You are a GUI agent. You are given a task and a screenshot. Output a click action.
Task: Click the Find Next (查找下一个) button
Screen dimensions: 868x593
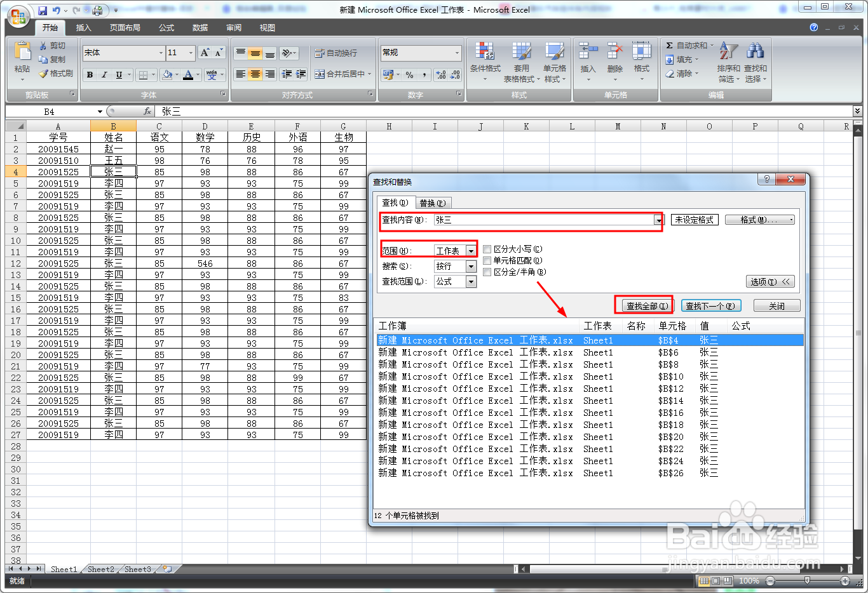tap(710, 306)
